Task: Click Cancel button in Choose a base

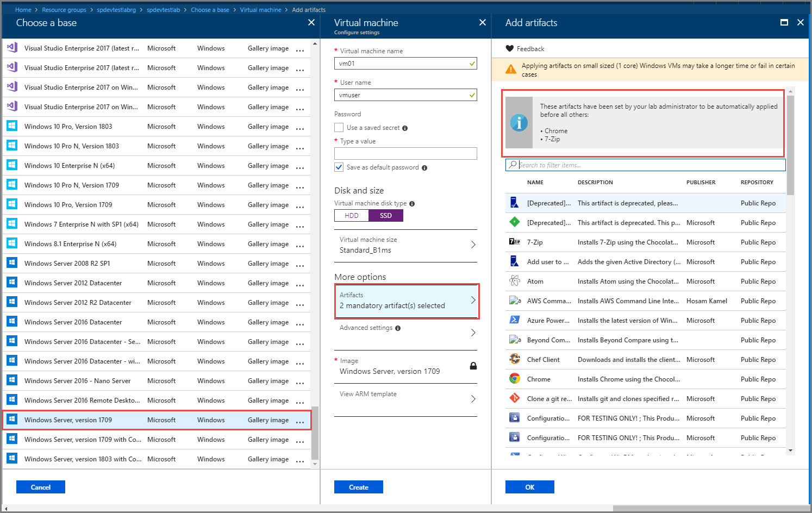Action: point(41,487)
